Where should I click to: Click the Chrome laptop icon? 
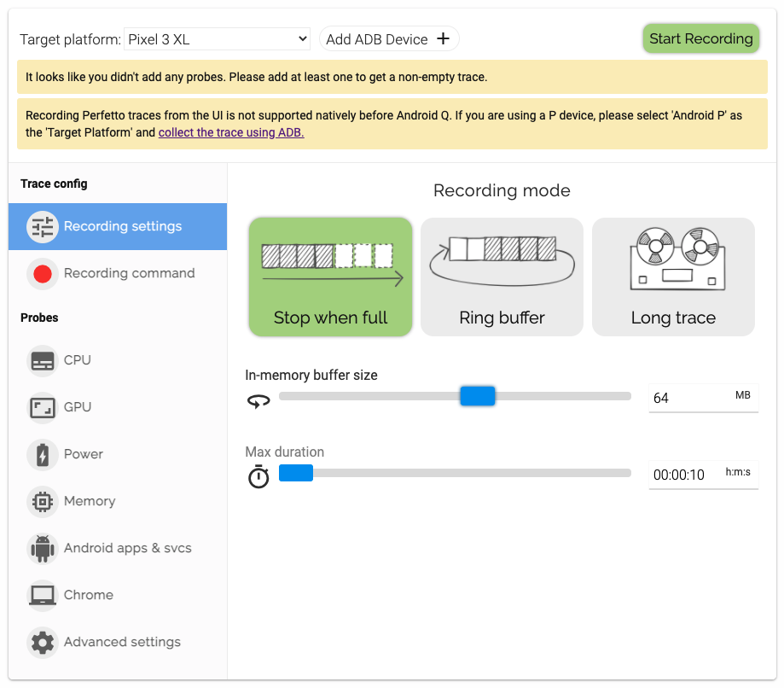tap(43, 596)
